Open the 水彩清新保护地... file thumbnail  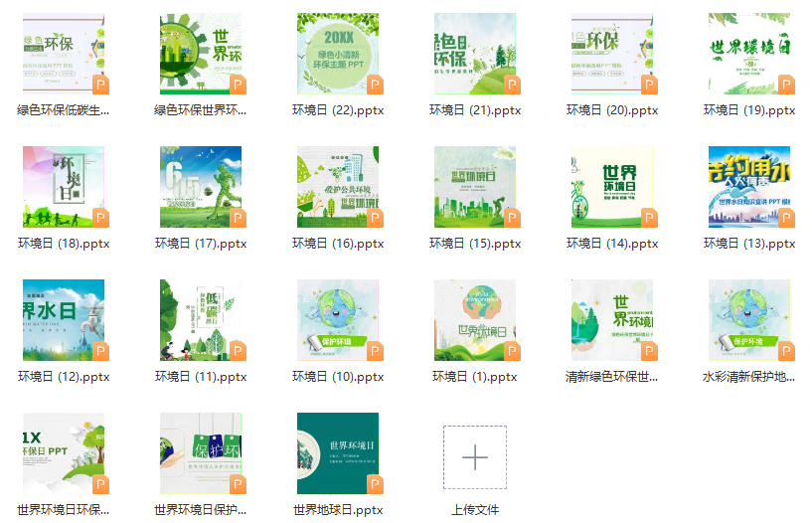pyautogui.click(x=749, y=320)
